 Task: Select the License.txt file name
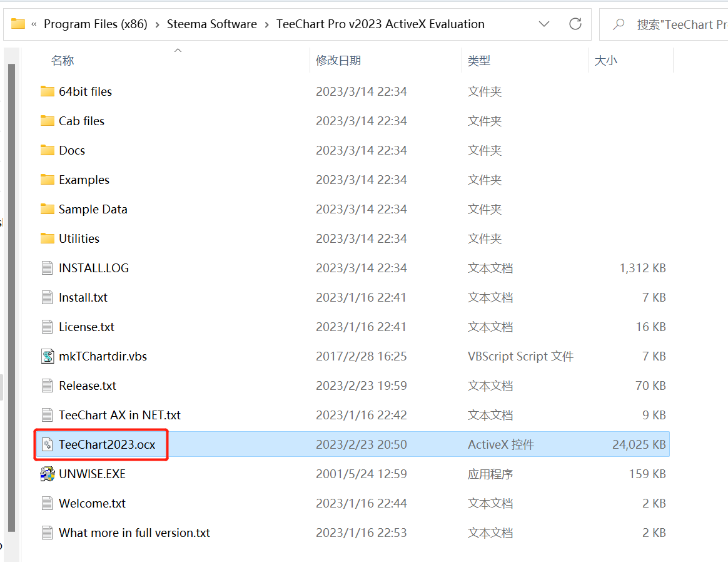tap(86, 327)
